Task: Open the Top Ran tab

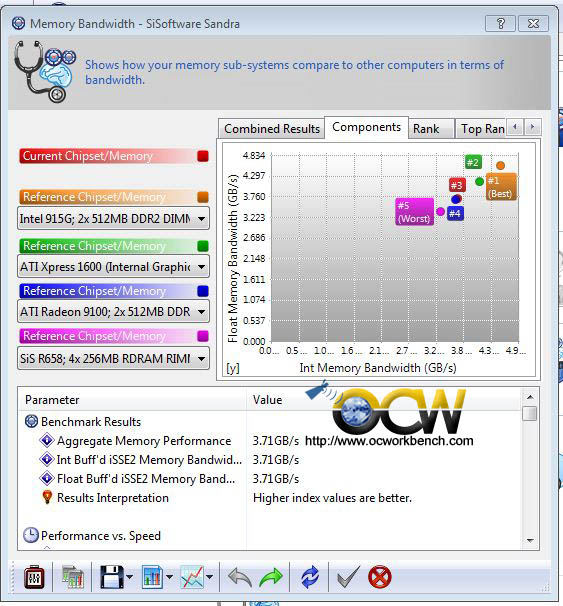Action: tap(481, 129)
